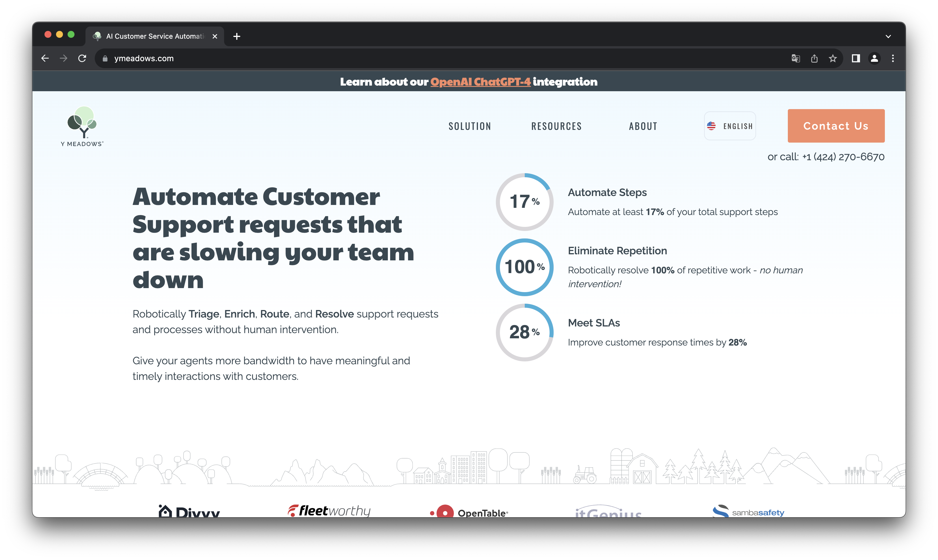
Task: Open the Chrome profile avatar icon
Action: tap(874, 59)
